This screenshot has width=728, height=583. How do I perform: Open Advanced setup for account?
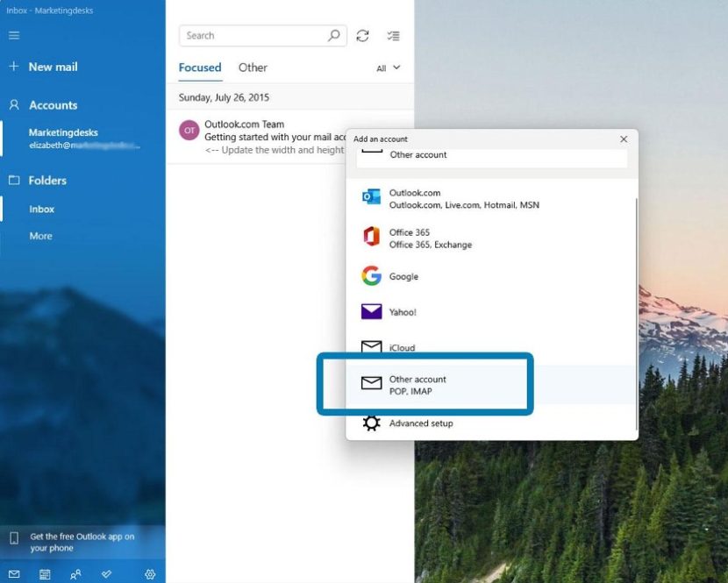click(421, 423)
